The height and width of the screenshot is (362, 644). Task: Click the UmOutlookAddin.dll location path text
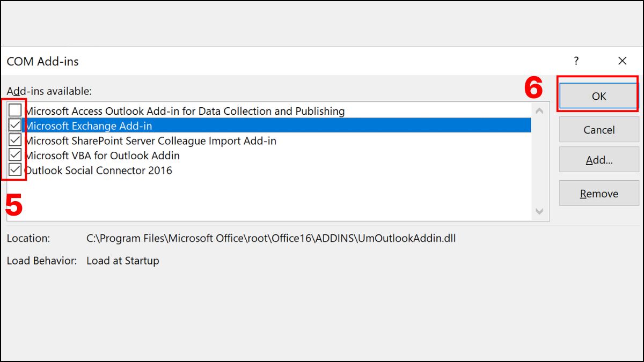coord(271,238)
